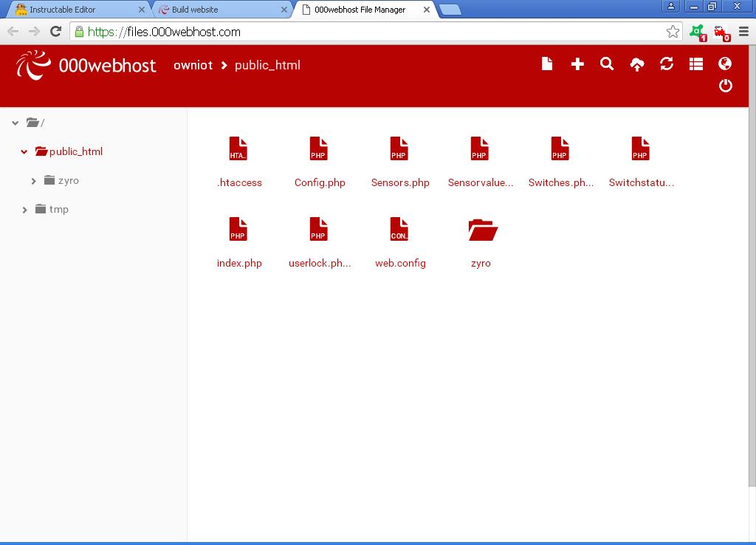This screenshot has height=545, width=756.
Task: Select the Sensorvalue... PHP file icon
Action: (480, 148)
